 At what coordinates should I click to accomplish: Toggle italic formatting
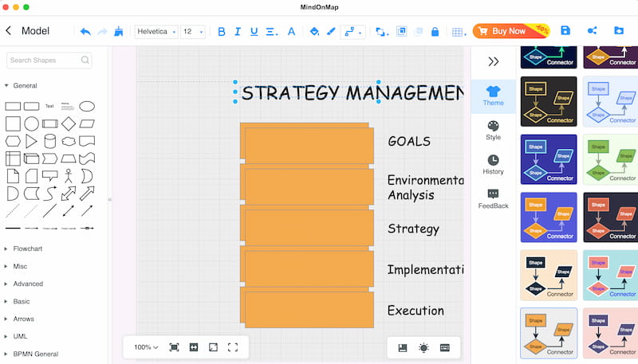tap(238, 31)
